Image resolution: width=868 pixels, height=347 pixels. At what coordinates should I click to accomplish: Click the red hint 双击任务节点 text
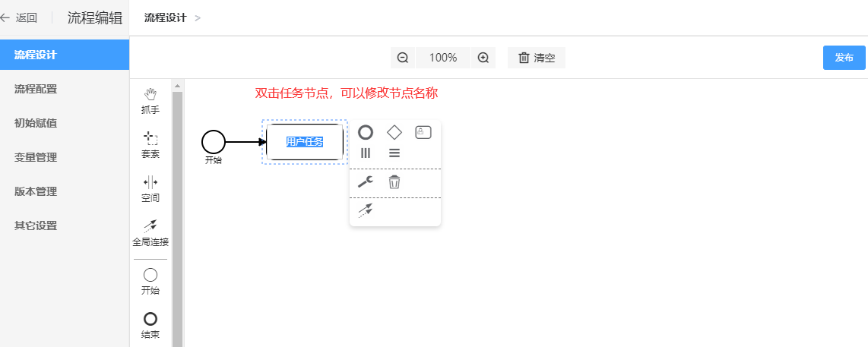coord(347,93)
